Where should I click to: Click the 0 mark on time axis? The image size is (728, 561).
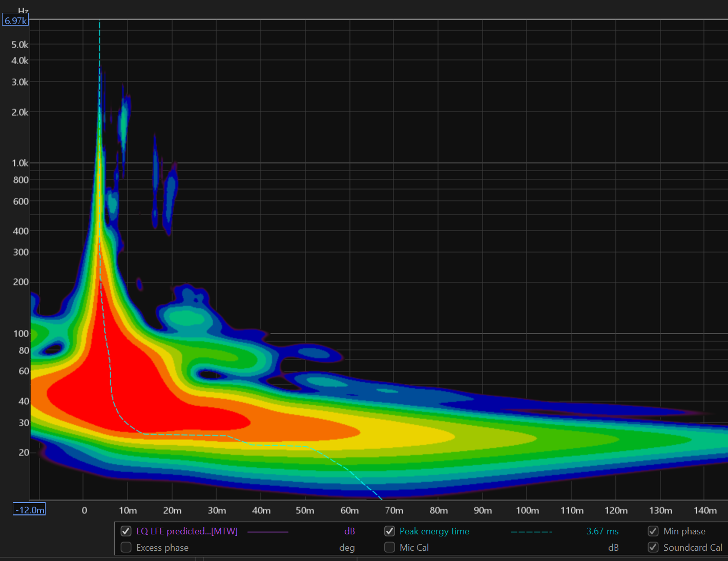click(85, 510)
